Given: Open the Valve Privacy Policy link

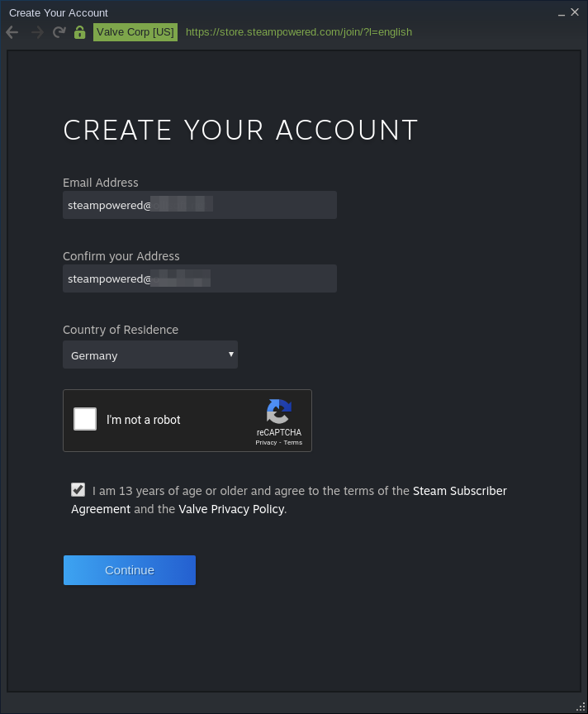Looking at the screenshot, I should [x=231, y=509].
